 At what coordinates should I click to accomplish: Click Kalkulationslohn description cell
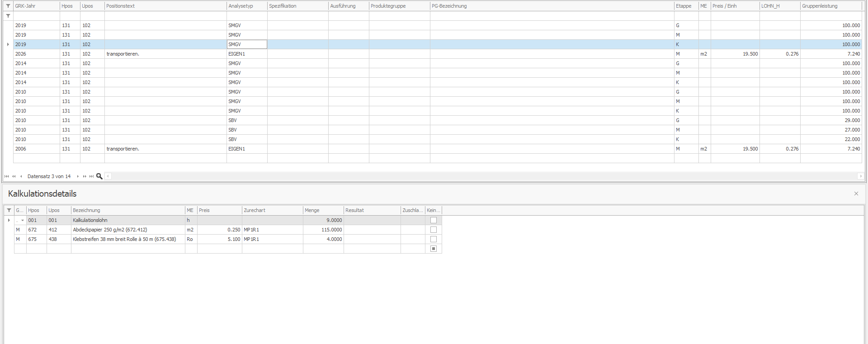pyautogui.click(x=128, y=220)
